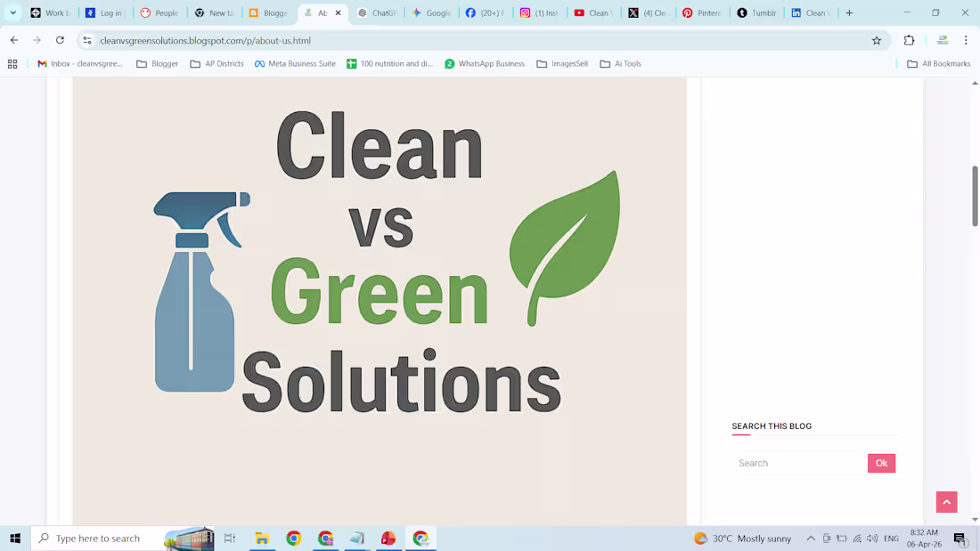Open the clock and date flyout
The image size is (980, 551).
pos(924,538)
